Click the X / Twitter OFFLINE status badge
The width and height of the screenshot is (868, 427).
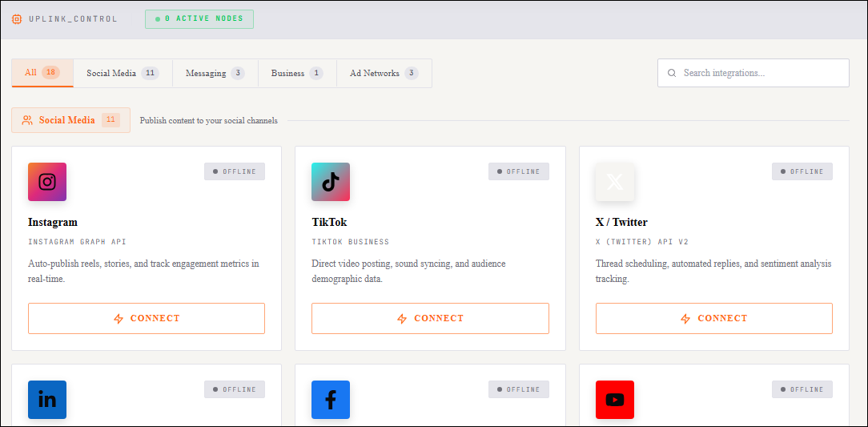(802, 171)
